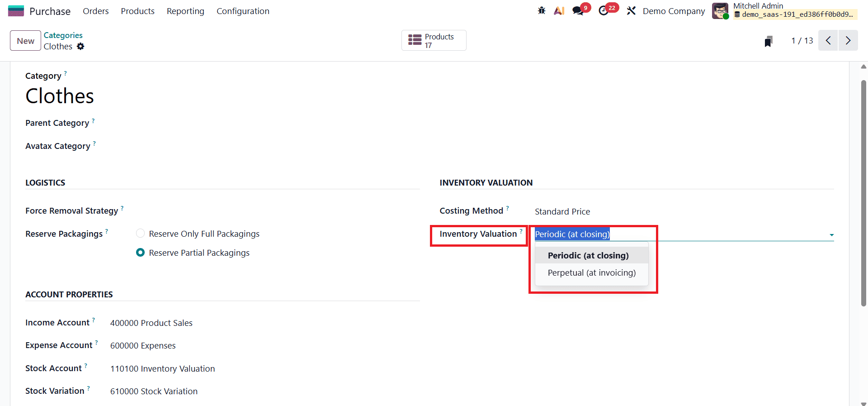Click the Purchase app logo icon
The width and height of the screenshot is (868, 406).
(x=16, y=11)
